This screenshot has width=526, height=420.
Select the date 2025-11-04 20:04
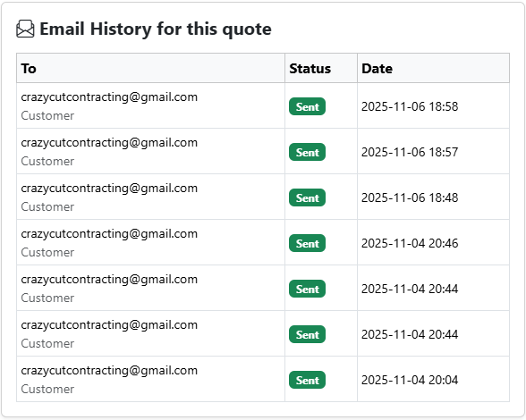click(x=410, y=380)
